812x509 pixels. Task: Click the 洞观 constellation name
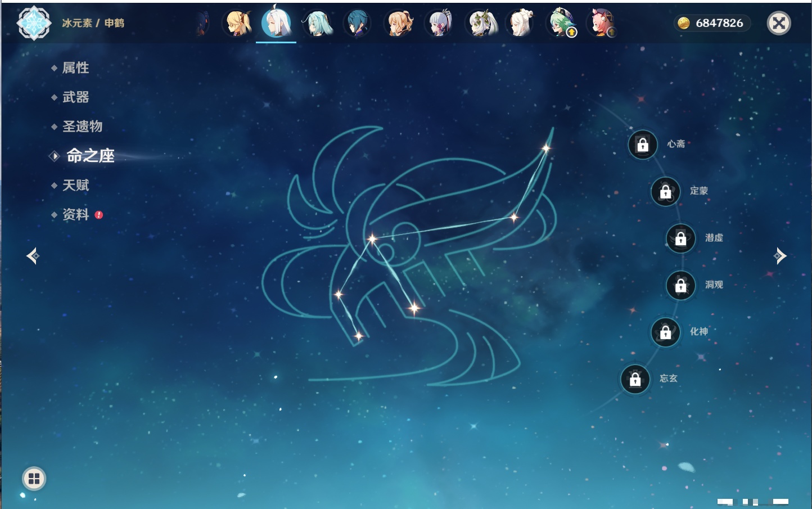[x=714, y=285]
